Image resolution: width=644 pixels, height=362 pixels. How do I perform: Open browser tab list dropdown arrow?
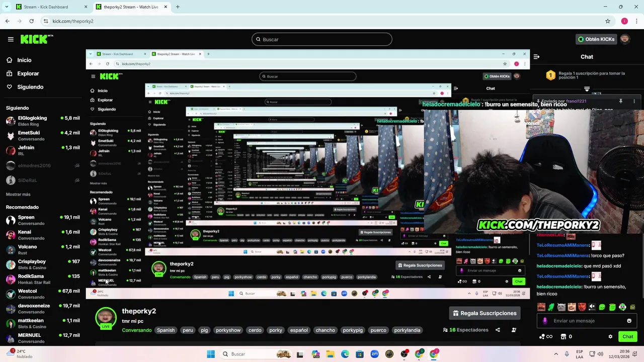[7, 7]
